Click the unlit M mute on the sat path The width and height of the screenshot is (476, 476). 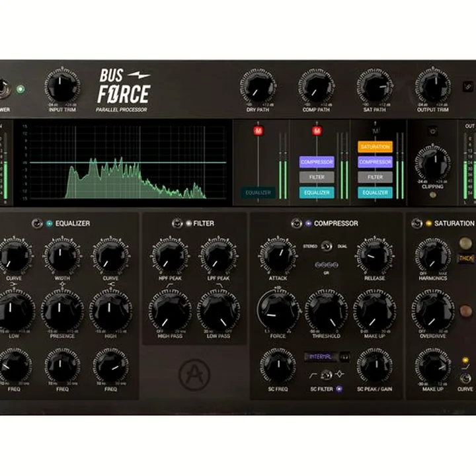[376, 131]
